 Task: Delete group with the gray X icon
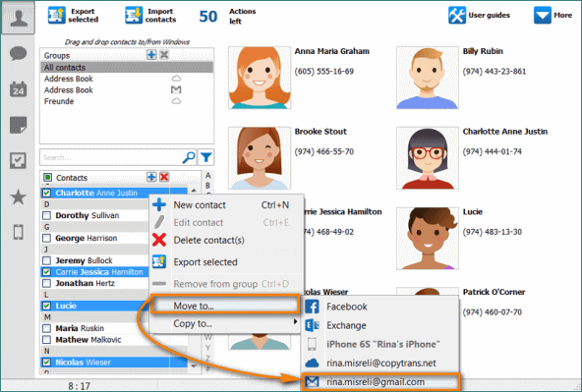click(x=164, y=55)
